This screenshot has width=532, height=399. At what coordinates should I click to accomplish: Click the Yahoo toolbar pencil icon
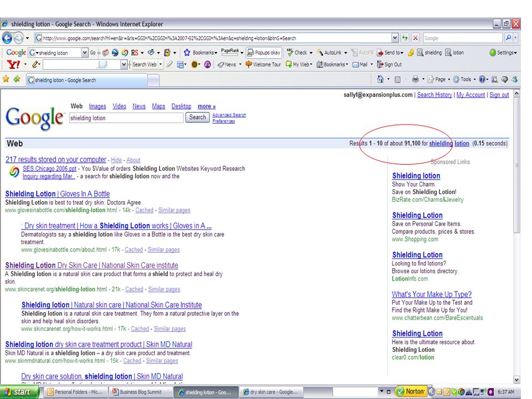(x=35, y=64)
